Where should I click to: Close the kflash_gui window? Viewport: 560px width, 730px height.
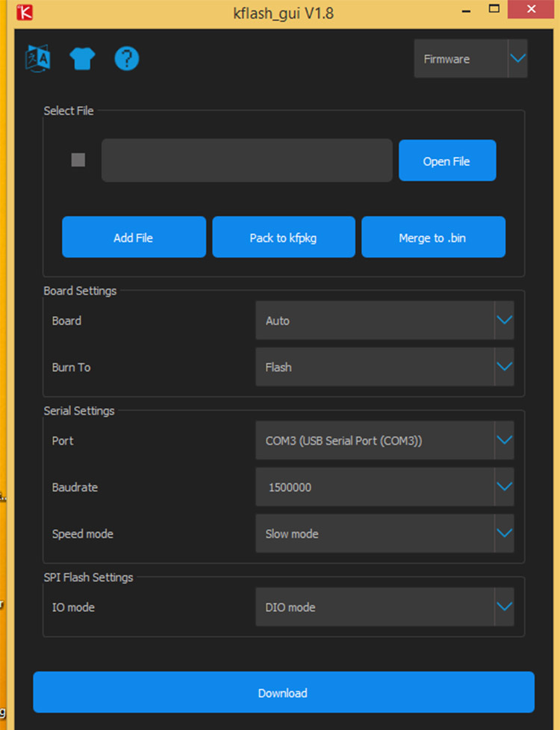pos(531,9)
